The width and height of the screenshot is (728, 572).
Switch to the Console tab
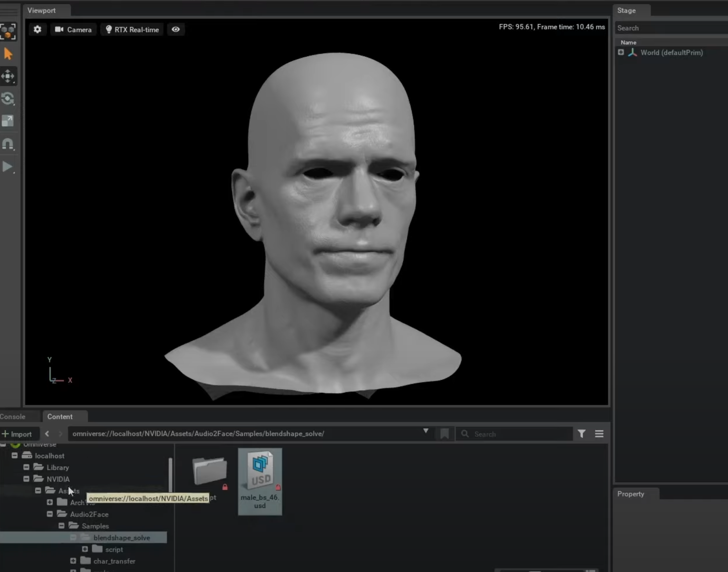(13, 416)
